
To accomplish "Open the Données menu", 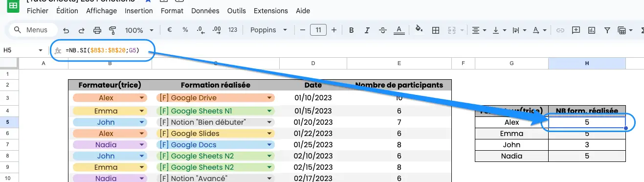I will [x=205, y=11].
